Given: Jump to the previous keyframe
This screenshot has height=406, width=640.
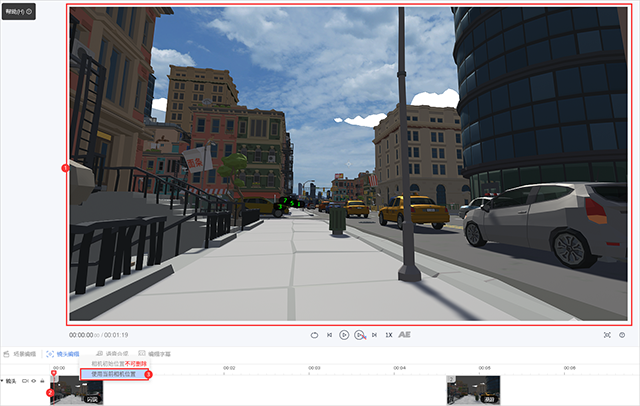Looking at the screenshot, I should (x=329, y=335).
